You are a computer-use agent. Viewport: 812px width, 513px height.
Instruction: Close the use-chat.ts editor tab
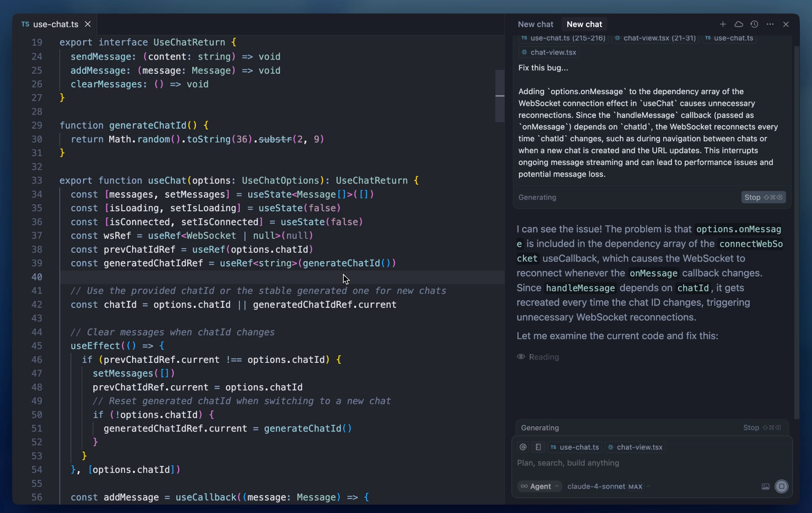point(88,24)
